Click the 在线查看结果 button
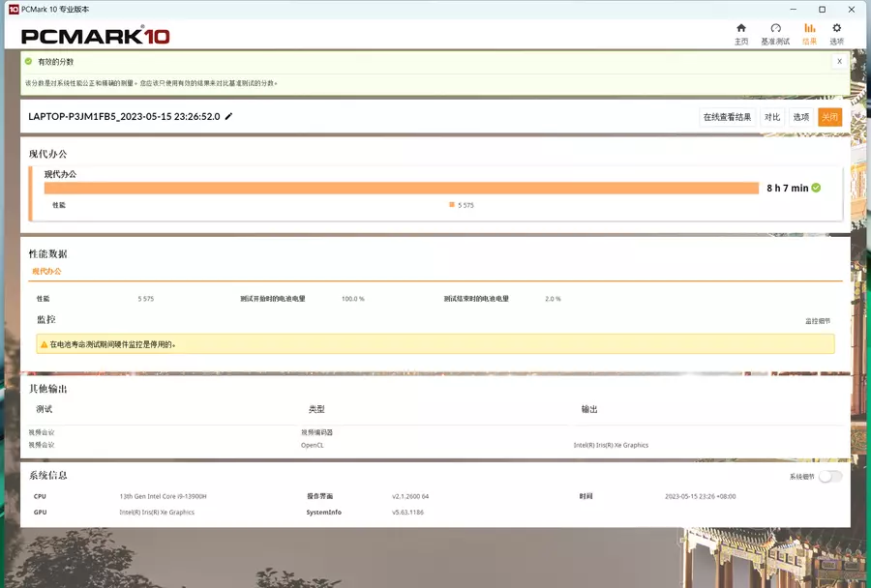The height and width of the screenshot is (588, 871). pos(727,117)
